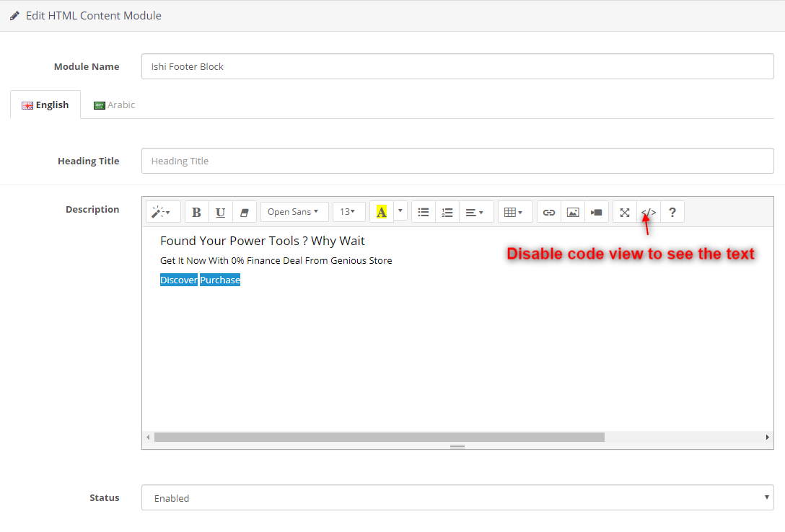Apply the yellow highlight text color
This screenshot has width=785, height=532.
[381, 212]
